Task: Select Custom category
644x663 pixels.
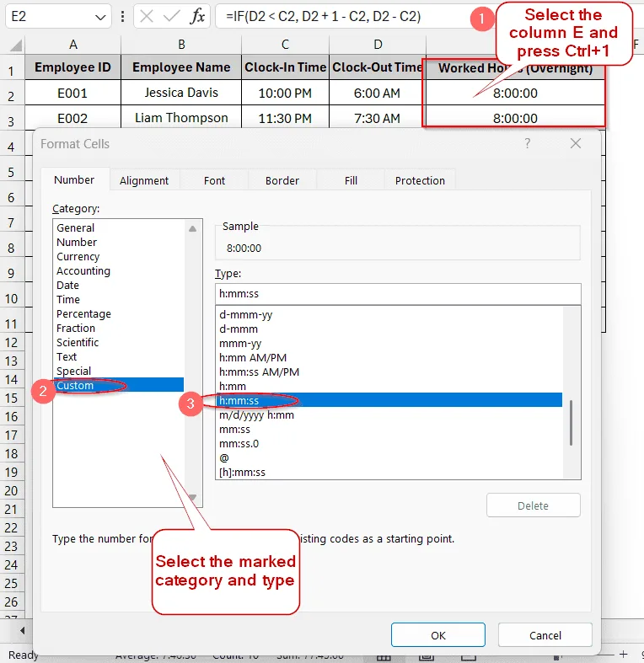Action: click(119, 385)
